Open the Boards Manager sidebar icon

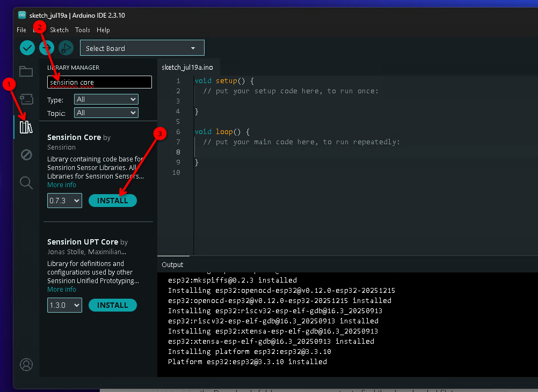26,99
